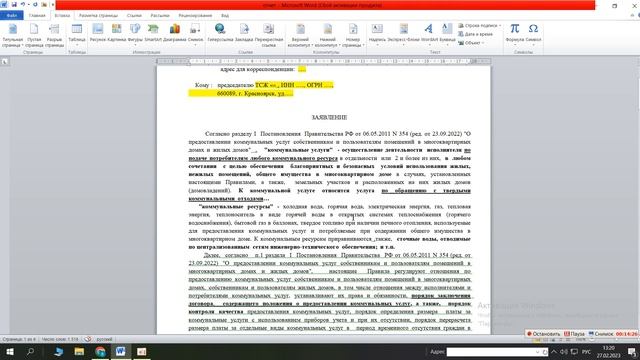Stop recording with Остановить

click(x=544, y=334)
